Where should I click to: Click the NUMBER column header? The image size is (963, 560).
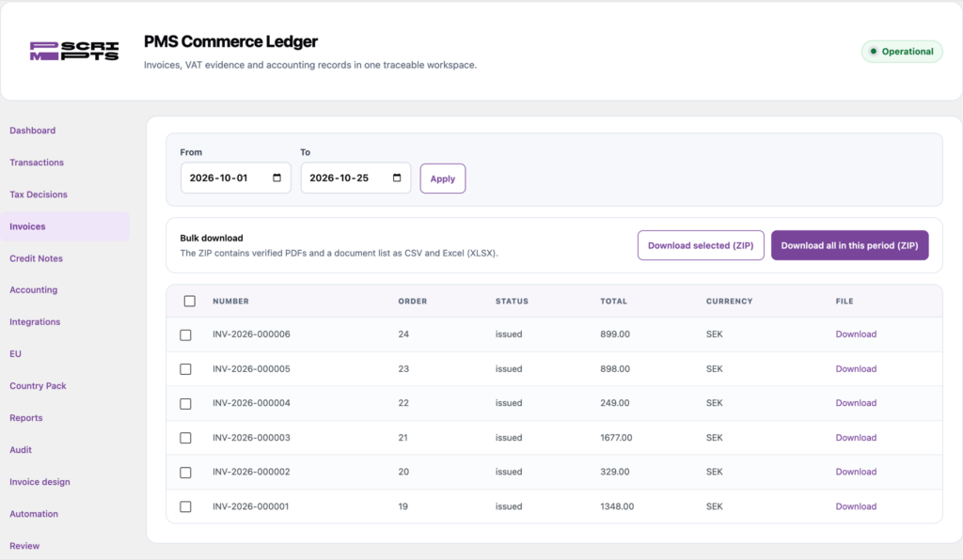pos(231,302)
